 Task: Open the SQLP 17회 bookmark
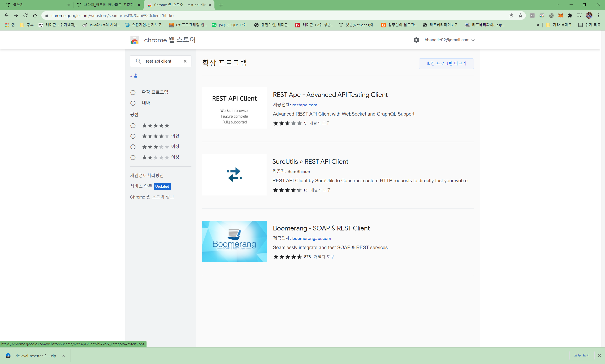231,25
